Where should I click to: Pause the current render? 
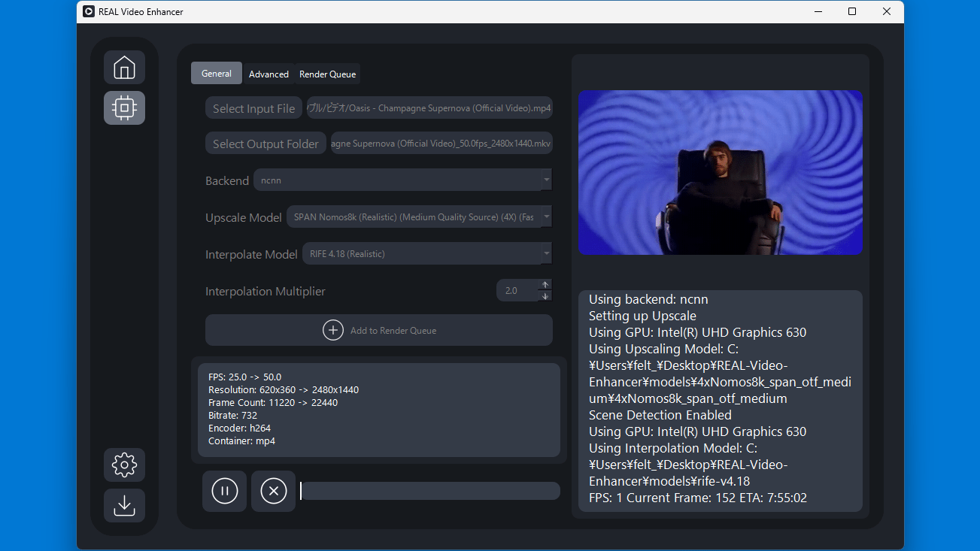coord(224,491)
